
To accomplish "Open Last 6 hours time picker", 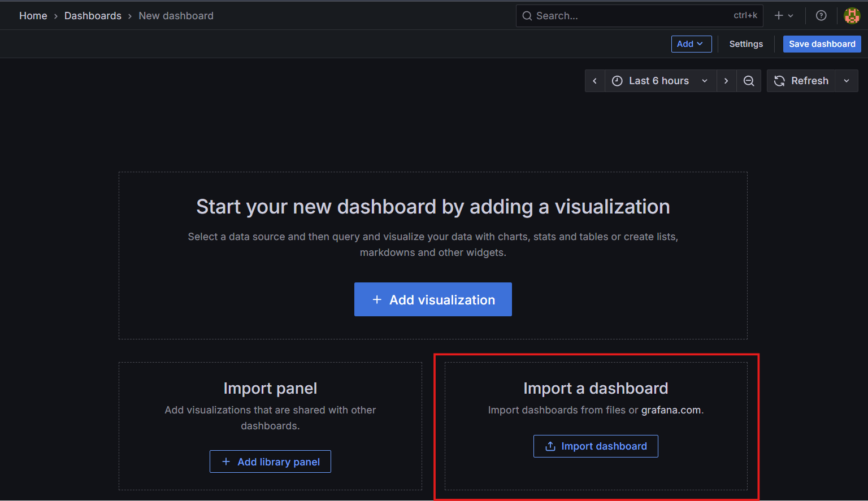I will (x=660, y=81).
